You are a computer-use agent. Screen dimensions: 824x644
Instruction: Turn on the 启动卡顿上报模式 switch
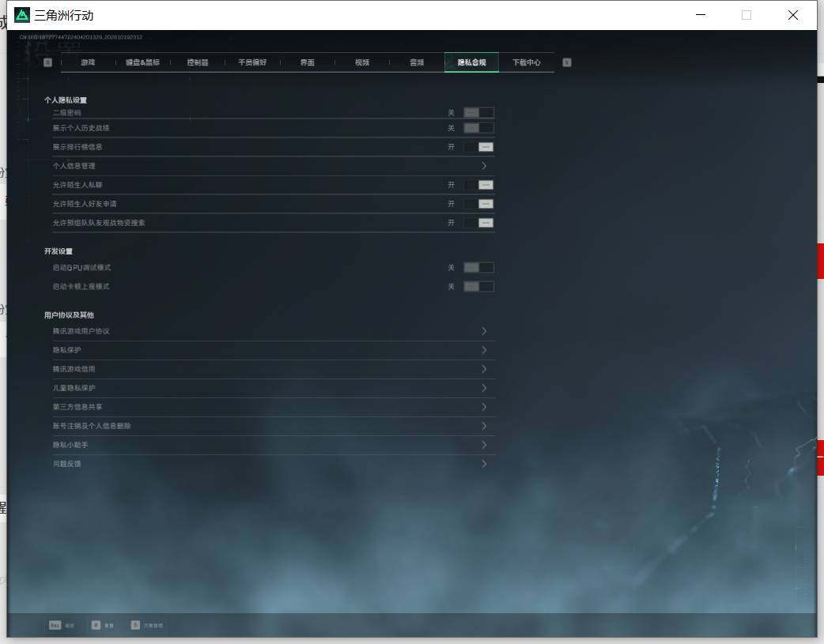[x=478, y=287]
